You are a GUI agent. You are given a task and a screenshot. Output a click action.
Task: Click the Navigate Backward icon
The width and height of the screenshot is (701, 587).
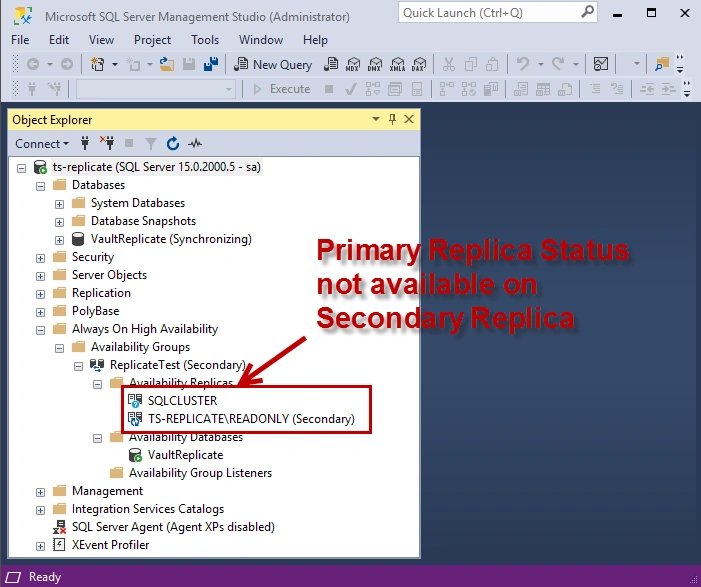tap(33, 64)
